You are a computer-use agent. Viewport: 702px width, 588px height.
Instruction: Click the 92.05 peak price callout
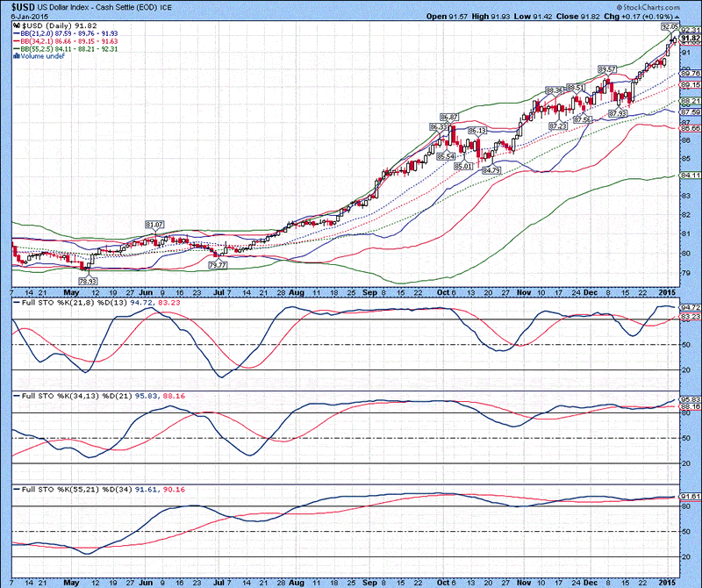point(669,27)
